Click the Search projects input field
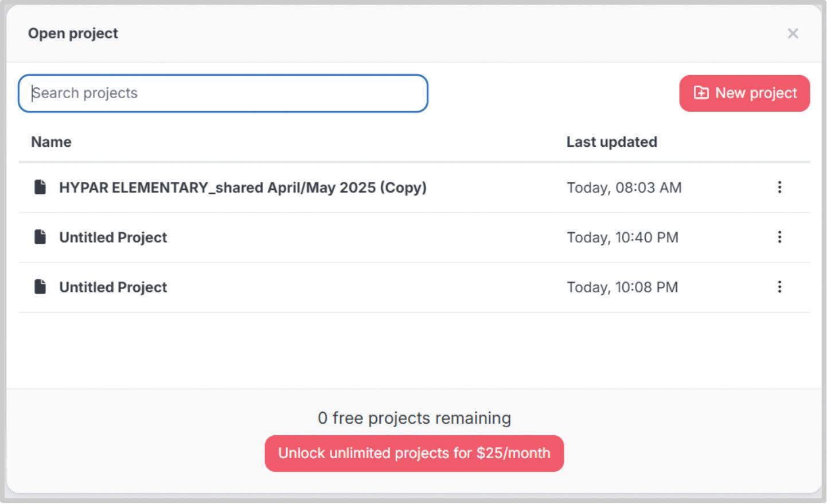The image size is (827, 504). tap(223, 93)
